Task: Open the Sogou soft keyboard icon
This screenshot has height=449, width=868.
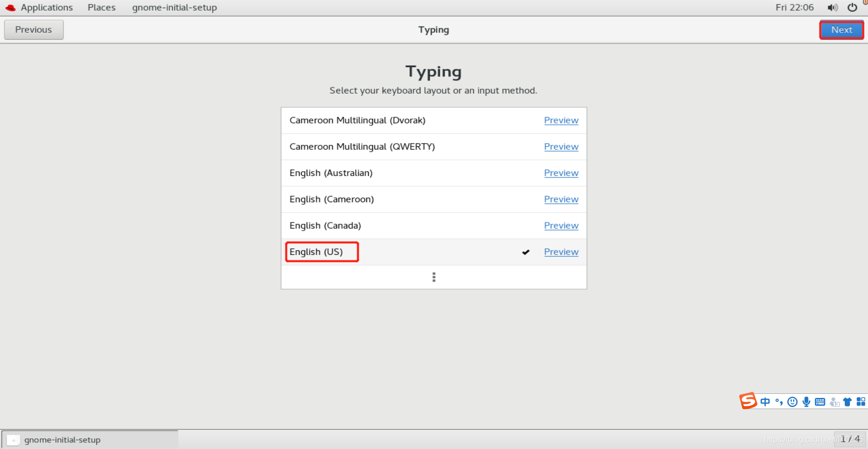Action: pos(820,402)
